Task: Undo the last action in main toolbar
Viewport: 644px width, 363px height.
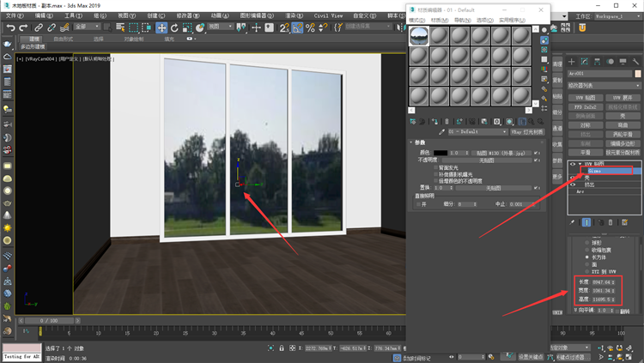Action: [10, 28]
